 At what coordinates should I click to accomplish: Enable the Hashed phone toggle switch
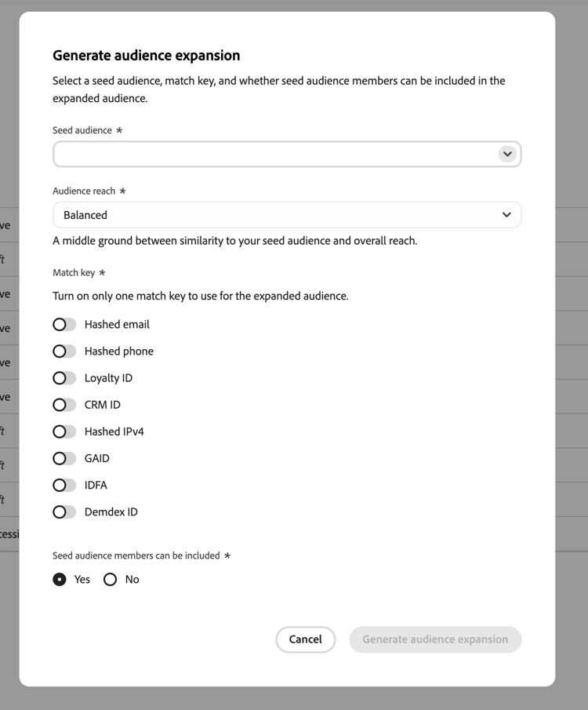tap(64, 351)
